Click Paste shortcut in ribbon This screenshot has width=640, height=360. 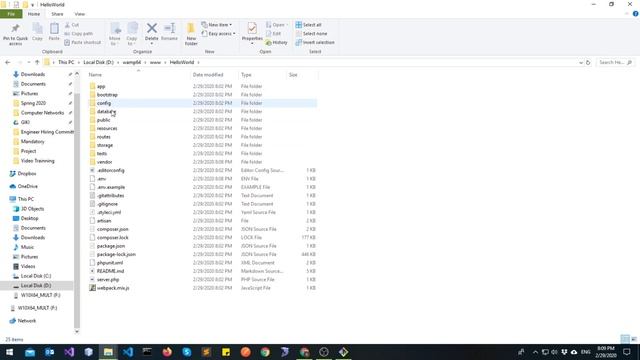pyautogui.click(x=83, y=42)
